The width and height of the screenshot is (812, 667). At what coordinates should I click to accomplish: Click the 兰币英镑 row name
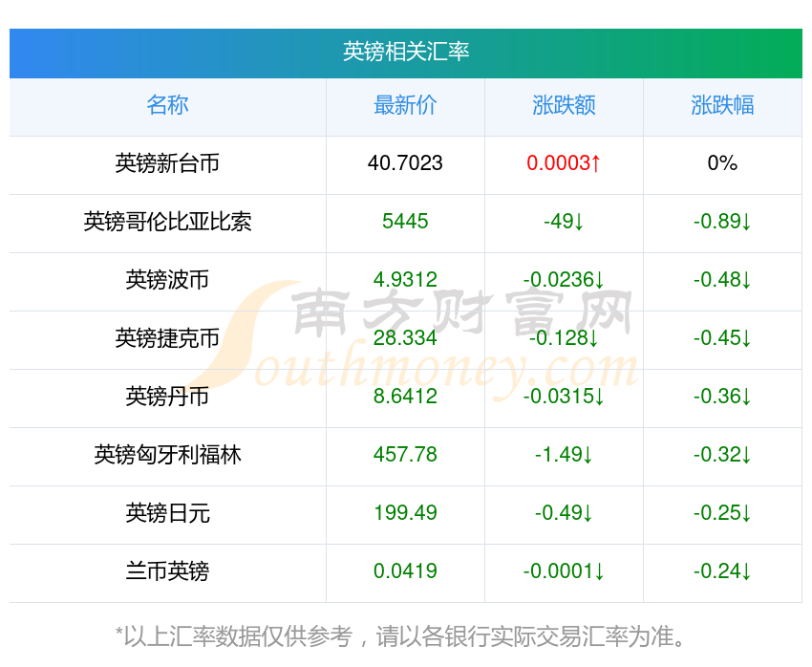pyautogui.click(x=167, y=571)
